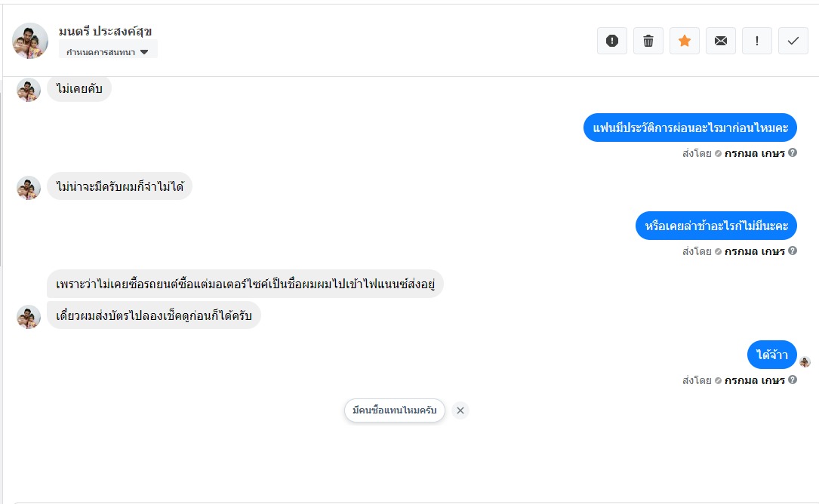Mark conversation done with checkmark icon
Image resolution: width=819 pixels, height=504 pixels.
coord(793,41)
